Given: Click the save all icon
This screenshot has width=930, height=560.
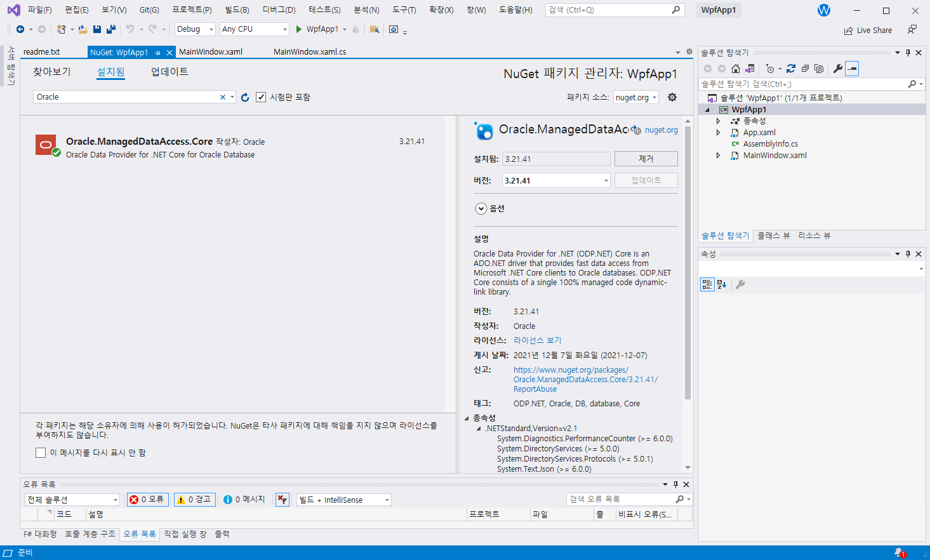Looking at the screenshot, I should [x=111, y=29].
